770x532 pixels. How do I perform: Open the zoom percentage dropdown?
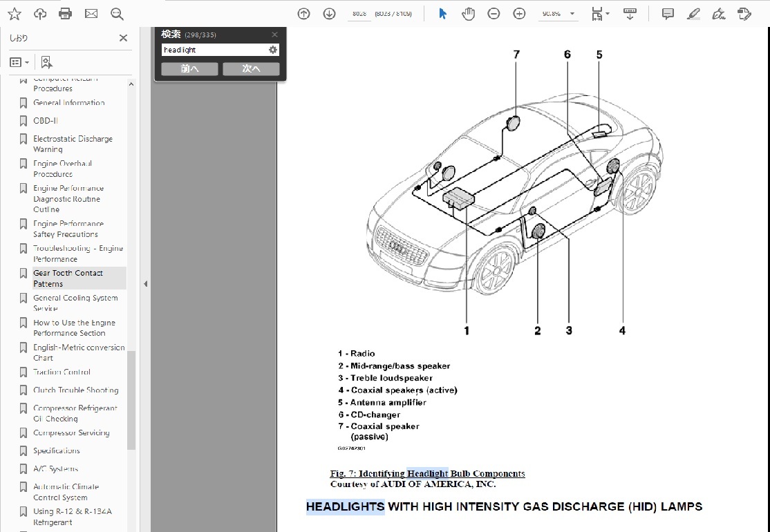(x=572, y=14)
